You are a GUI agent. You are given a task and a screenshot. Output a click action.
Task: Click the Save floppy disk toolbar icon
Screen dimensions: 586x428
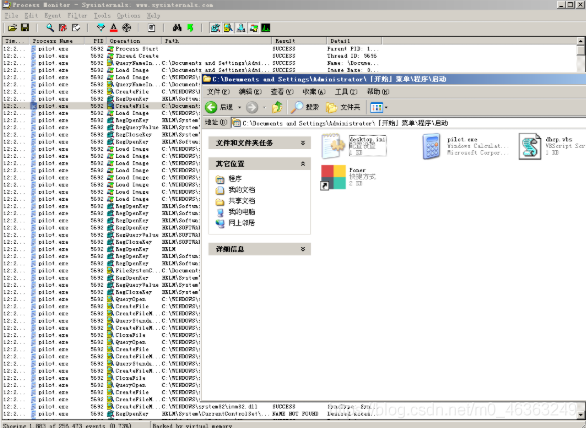[x=25, y=28]
